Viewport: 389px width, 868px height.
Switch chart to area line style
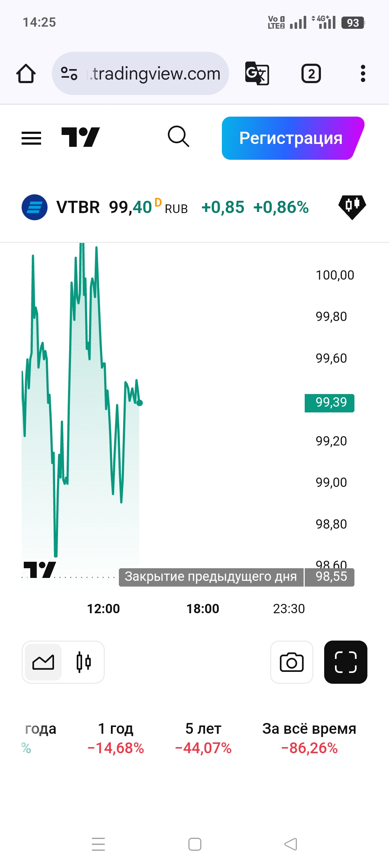(x=43, y=662)
